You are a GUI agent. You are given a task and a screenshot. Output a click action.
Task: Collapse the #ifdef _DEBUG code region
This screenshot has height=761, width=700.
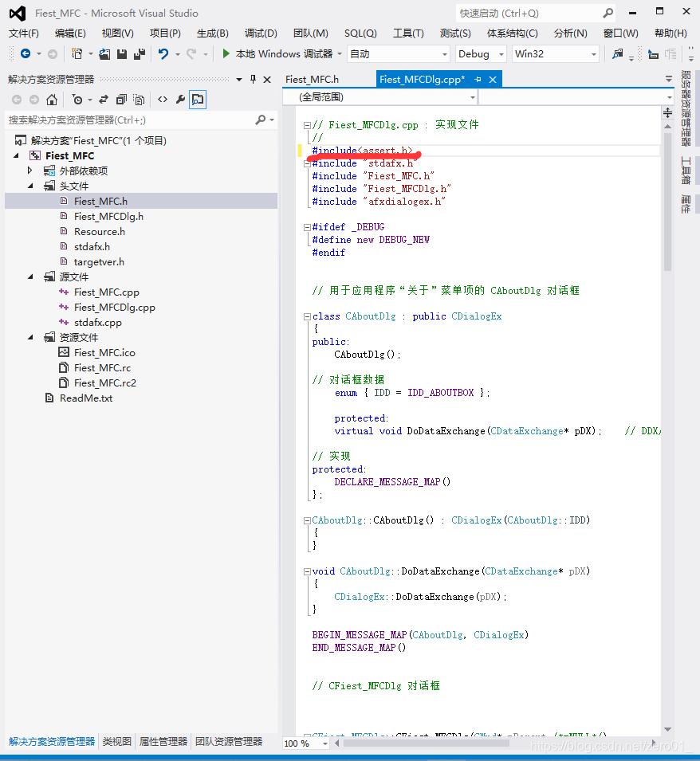click(307, 227)
